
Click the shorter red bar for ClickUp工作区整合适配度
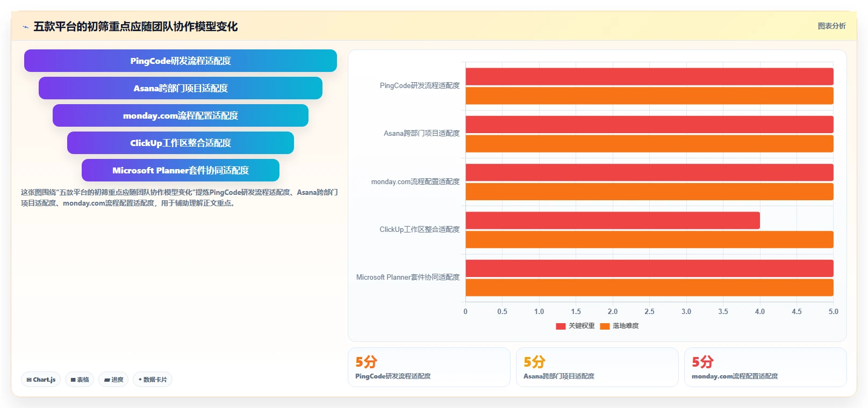tap(613, 220)
